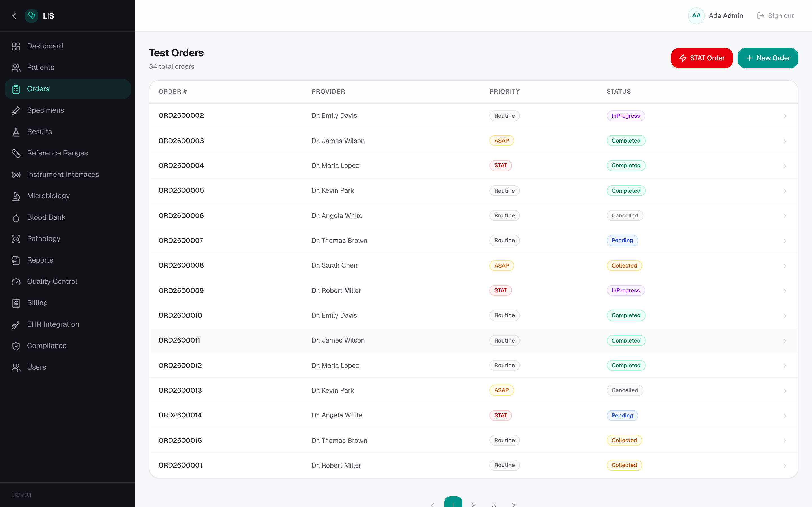
Task: Expand order ORD2600002 row chevron
Action: [x=784, y=116]
